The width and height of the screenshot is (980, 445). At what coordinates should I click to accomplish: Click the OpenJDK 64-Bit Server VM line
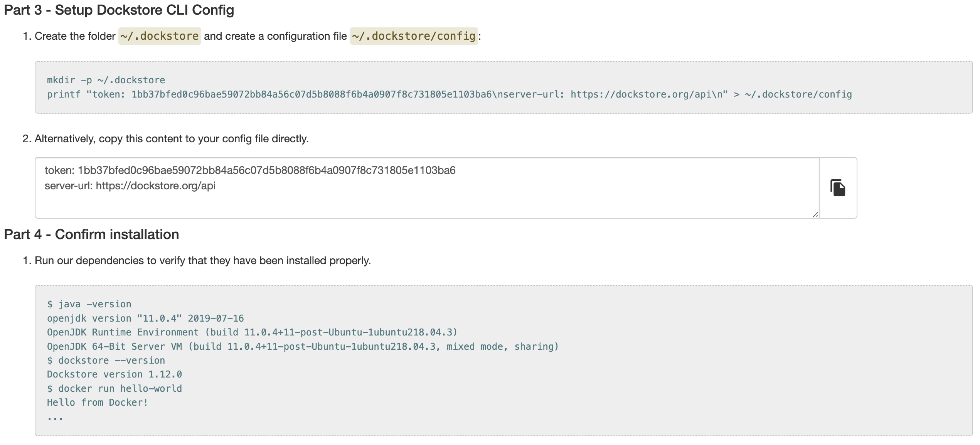(x=303, y=347)
